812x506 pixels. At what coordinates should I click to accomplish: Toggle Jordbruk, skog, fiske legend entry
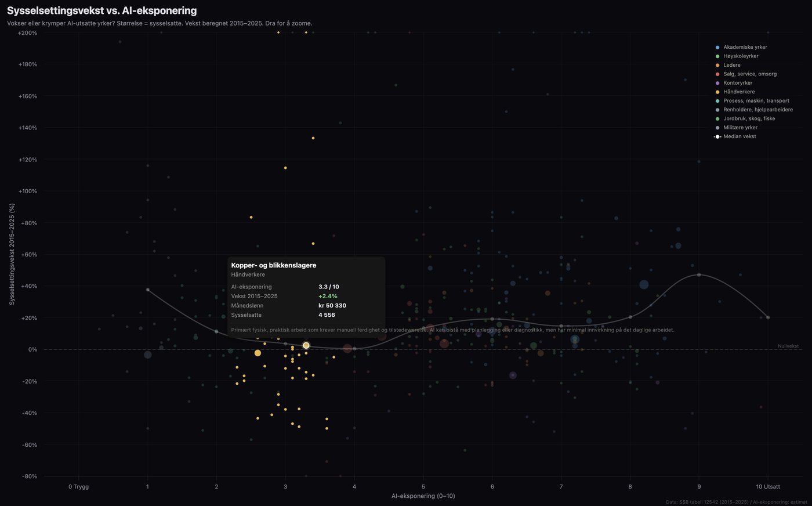(x=745, y=118)
